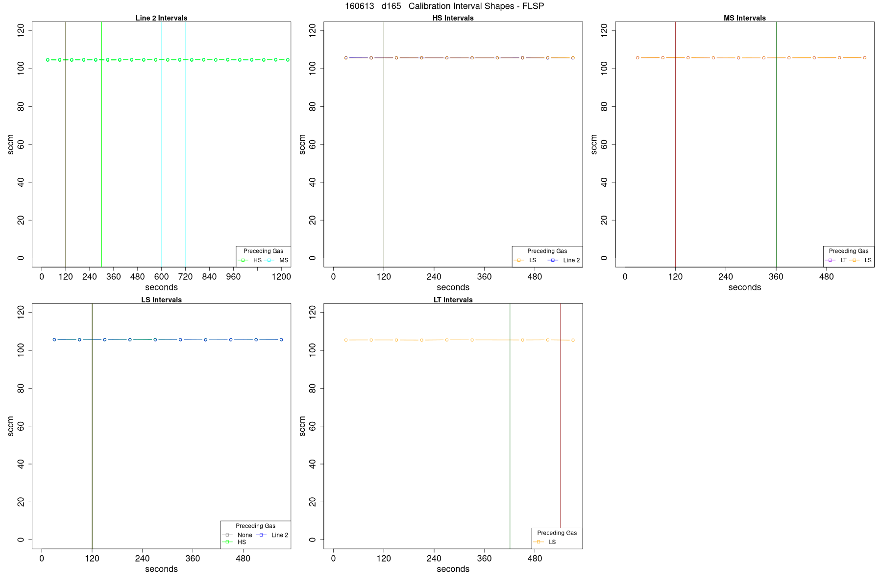Screen dimensions: 882x588
Task: Click the HS legend marker in Line 2 Intervals
Action: 243,260
